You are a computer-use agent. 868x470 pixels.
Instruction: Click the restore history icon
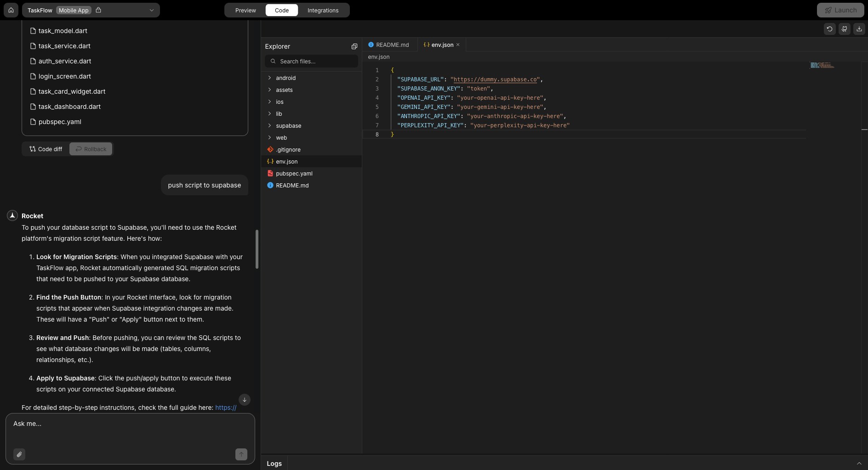coord(830,28)
